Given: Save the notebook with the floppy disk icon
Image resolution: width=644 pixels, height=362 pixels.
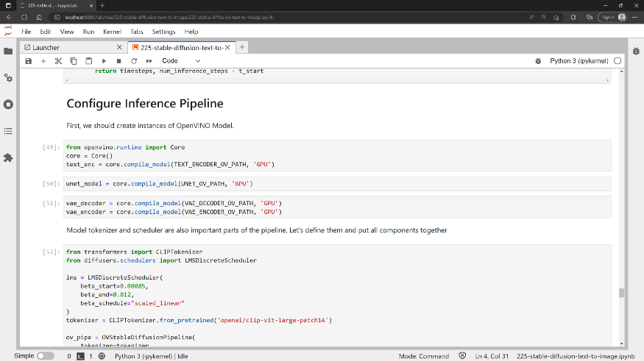Looking at the screenshot, I should [x=29, y=61].
